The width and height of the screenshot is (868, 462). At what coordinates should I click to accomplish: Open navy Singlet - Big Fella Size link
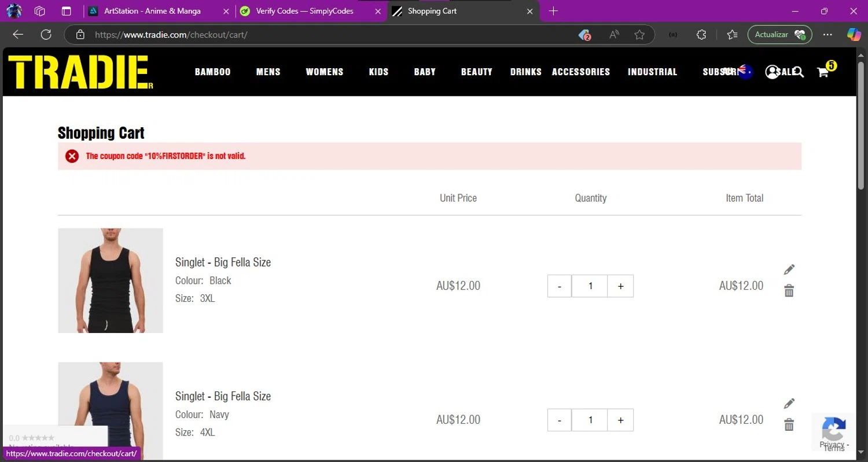pos(223,397)
